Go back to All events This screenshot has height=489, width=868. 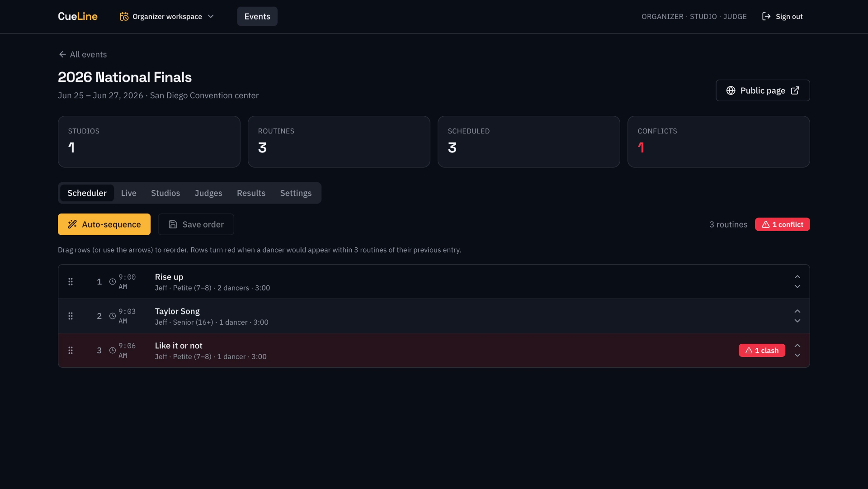pos(83,54)
